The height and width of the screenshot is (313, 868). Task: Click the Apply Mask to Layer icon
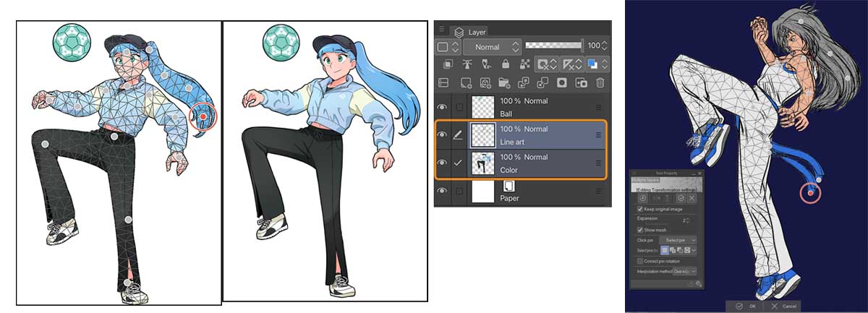(582, 82)
